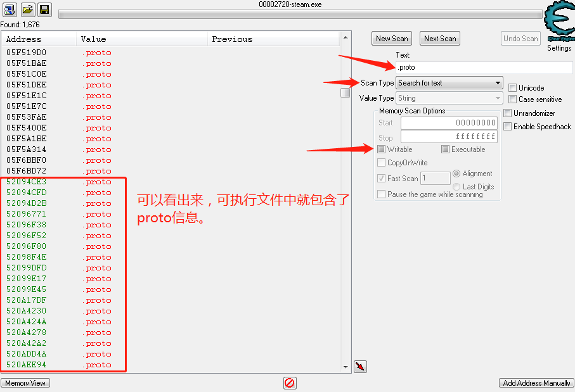The width and height of the screenshot is (575, 392).
Task: Select result row 52099DFD
Action: click(171, 268)
